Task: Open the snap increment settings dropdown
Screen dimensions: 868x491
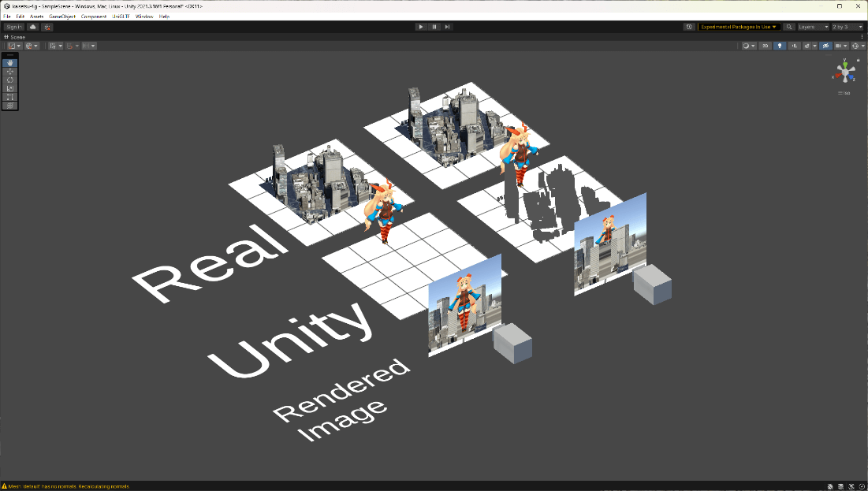Action: (90, 46)
